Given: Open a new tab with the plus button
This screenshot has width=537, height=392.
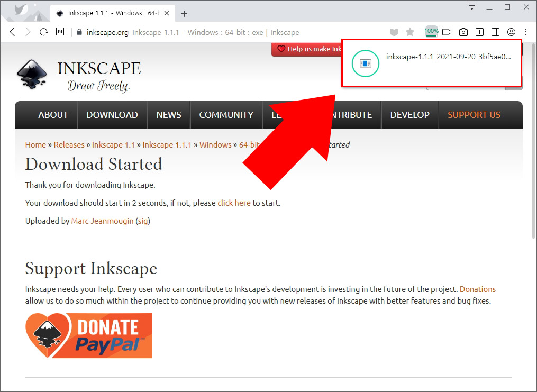Looking at the screenshot, I should pos(184,14).
